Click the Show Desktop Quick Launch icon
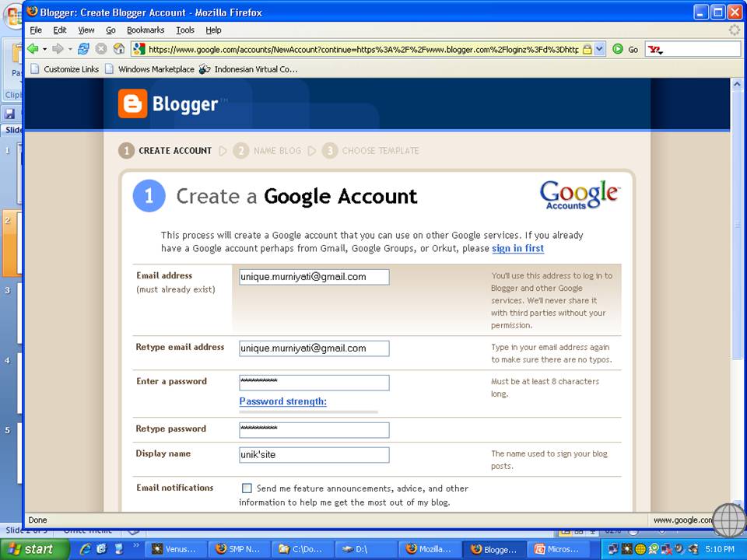Viewport: 747px width, 560px height. pos(118,549)
